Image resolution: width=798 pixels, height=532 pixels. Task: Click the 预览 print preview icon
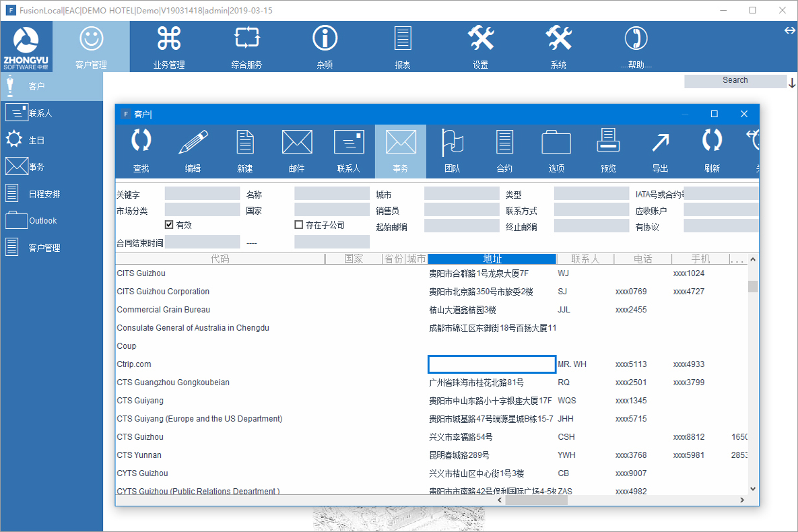pyautogui.click(x=608, y=151)
